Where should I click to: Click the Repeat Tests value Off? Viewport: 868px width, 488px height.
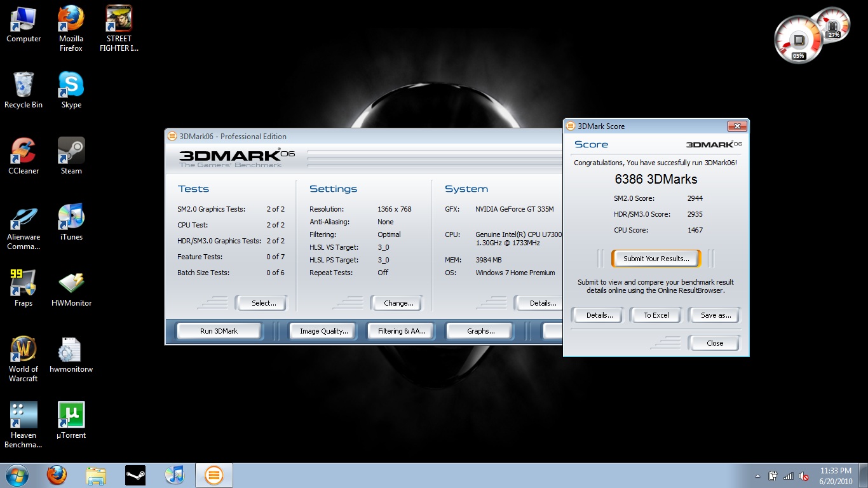(383, 273)
